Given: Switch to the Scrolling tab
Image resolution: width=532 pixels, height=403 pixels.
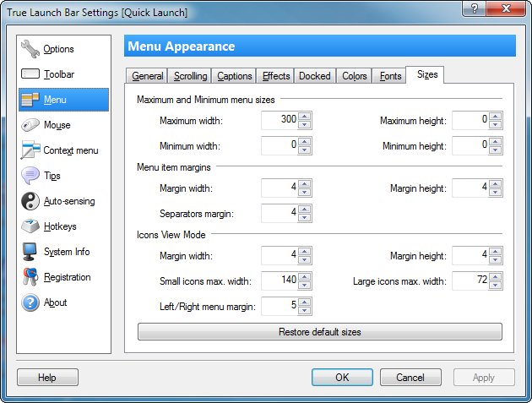Looking at the screenshot, I should (190, 76).
